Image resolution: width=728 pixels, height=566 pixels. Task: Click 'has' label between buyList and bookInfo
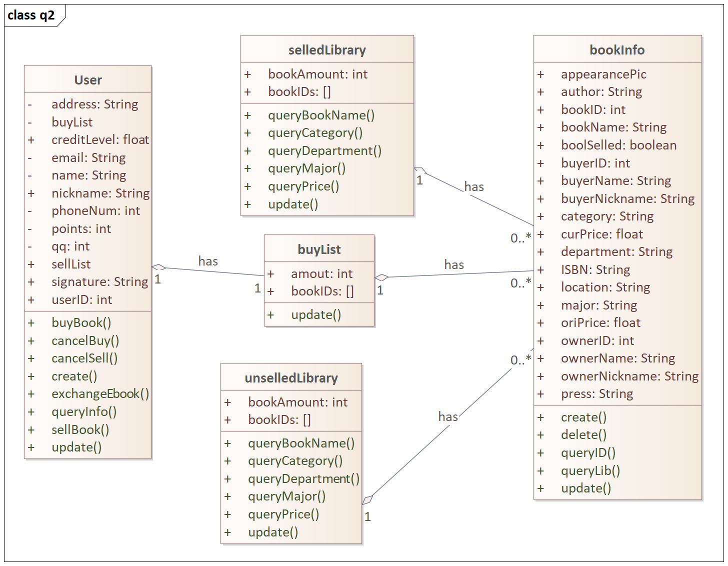pos(454,264)
